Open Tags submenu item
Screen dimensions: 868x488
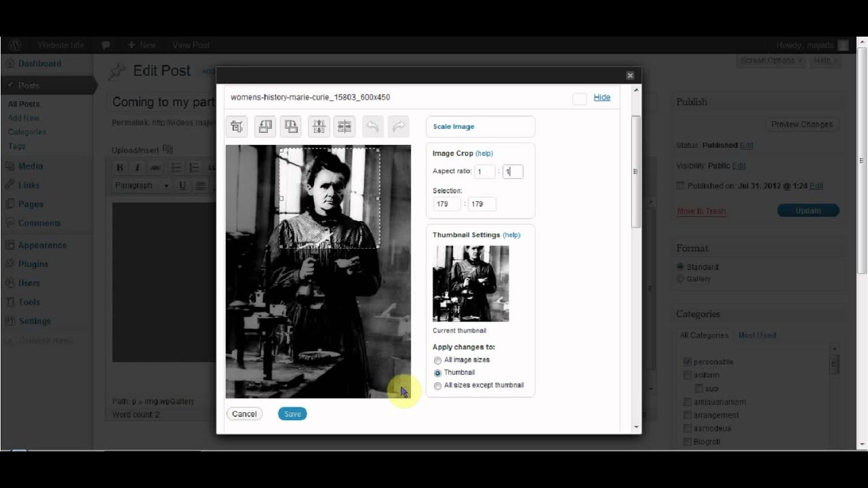point(17,146)
